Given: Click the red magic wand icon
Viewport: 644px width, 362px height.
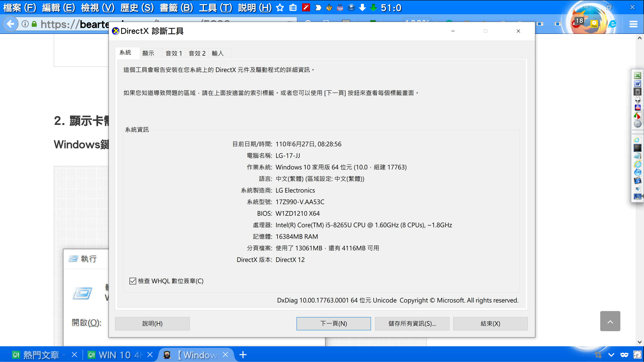Looking at the screenshot, I should point(306,8).
